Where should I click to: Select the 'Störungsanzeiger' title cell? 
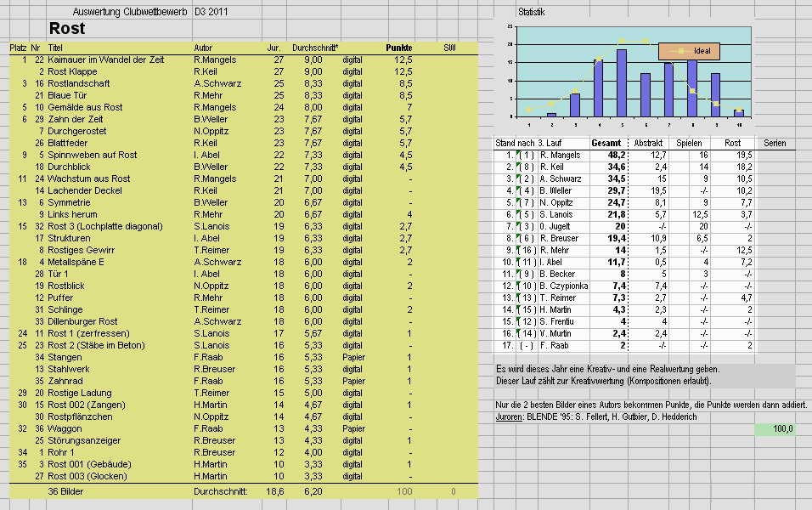pyautogui.click(x=84, y=441)
